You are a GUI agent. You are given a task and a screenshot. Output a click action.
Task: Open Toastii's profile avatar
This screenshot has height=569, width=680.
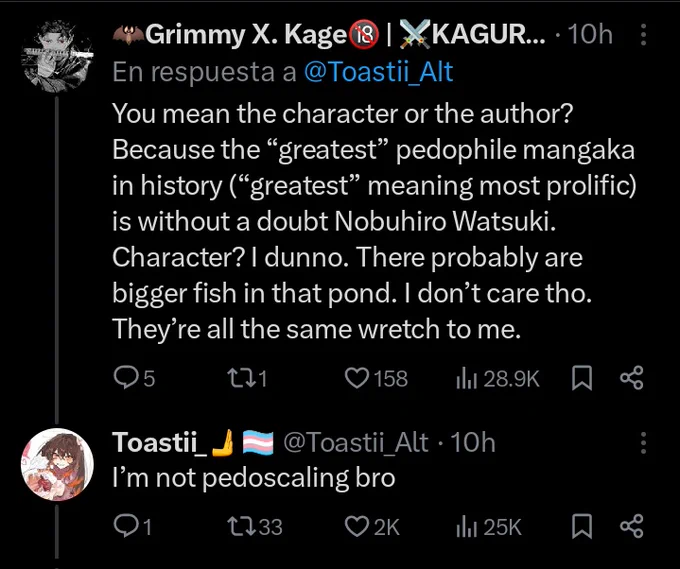click(x=57, y=464)
